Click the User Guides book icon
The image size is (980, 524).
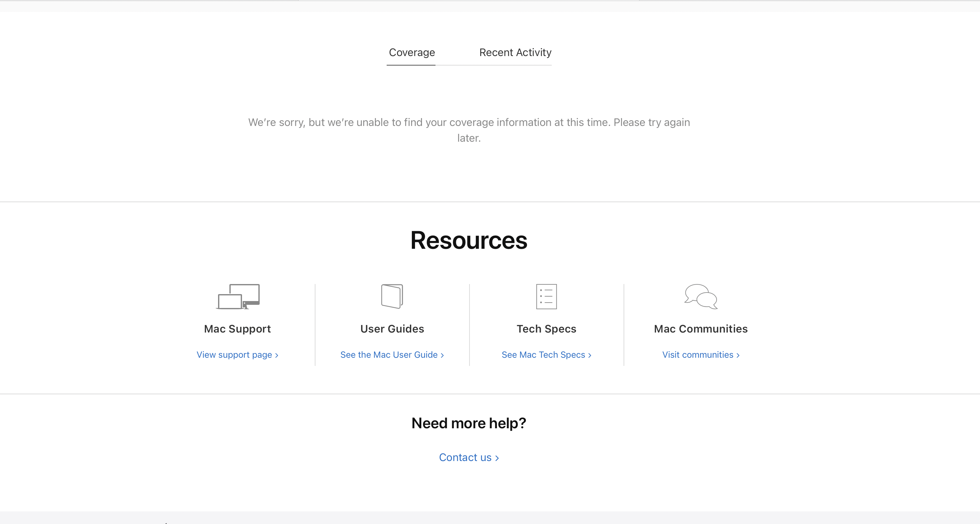(x=392, y=296)
